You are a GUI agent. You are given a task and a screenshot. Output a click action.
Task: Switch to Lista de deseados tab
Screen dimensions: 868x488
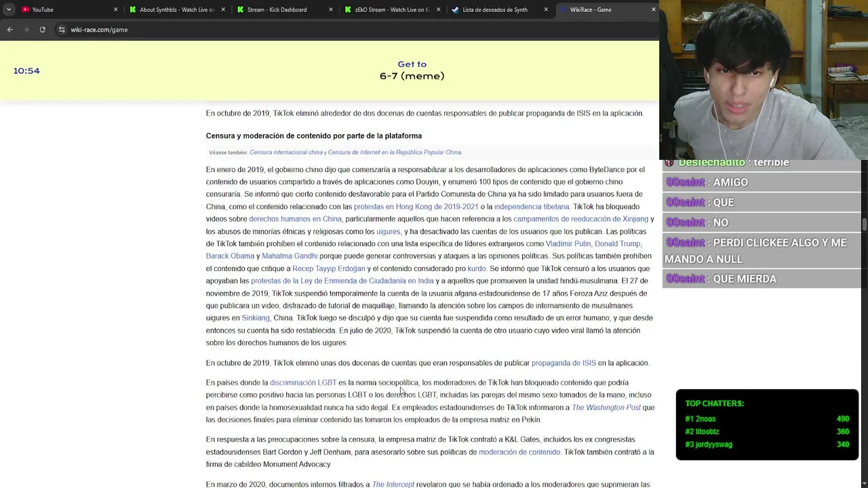500,9
